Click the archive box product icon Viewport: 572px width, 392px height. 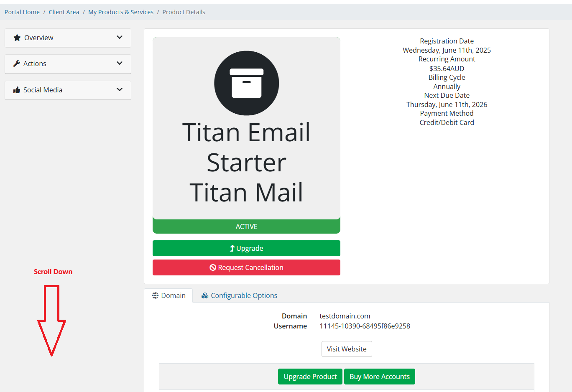click(x=246, y=83)
